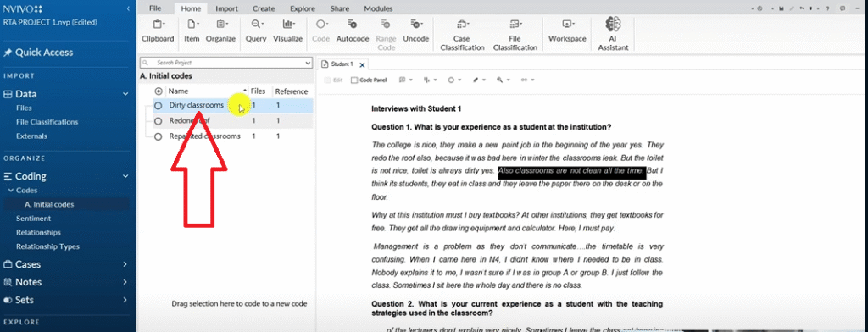The height and width of the screenshot is (332, 868).
Task: Open Externals in sidebar
Action: tap(31, 136)
